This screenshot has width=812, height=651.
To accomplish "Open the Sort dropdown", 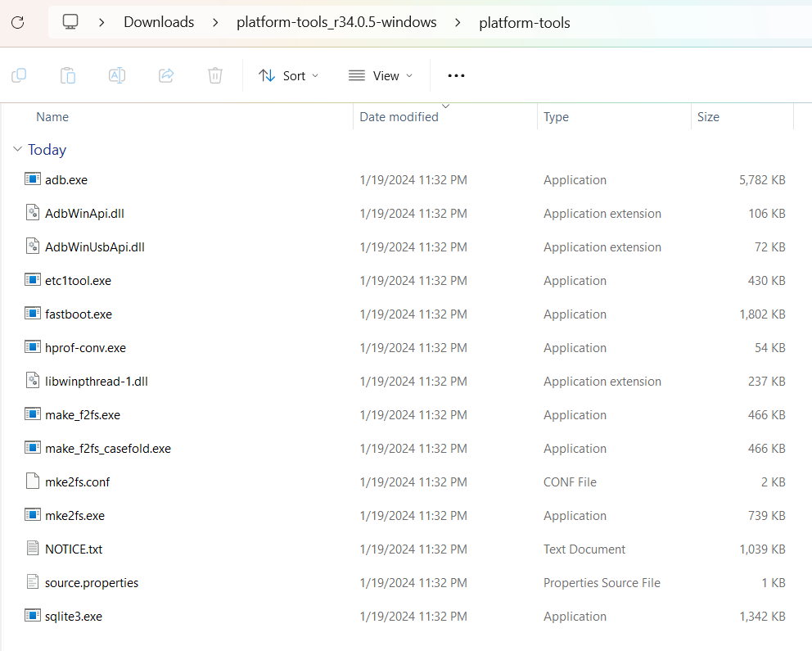I will point(288,75).
